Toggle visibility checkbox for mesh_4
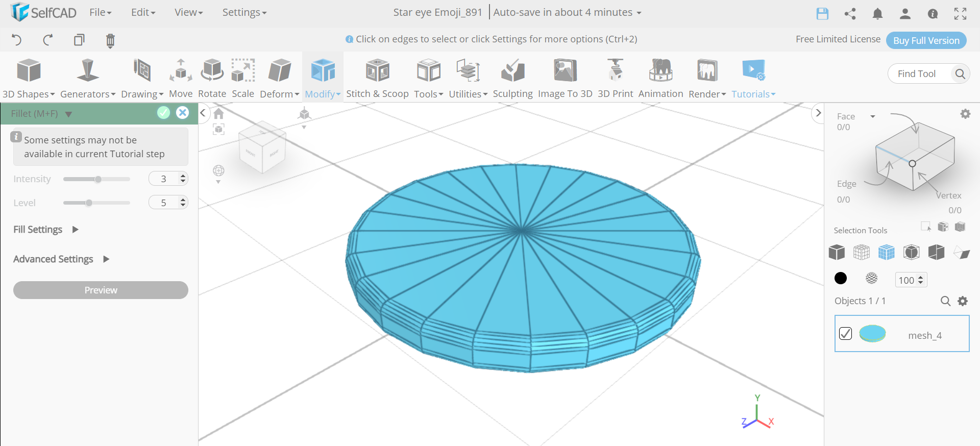980x446 pixels. pyautogui.click(x=845, y=333)
